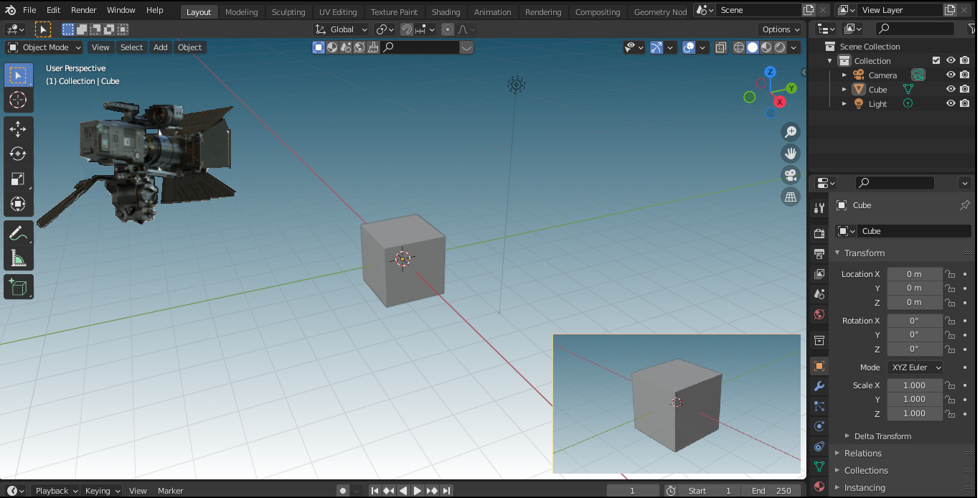Toggle visibility eye for Cube
This screenshot has width=980, height=498.
(951, 89)
